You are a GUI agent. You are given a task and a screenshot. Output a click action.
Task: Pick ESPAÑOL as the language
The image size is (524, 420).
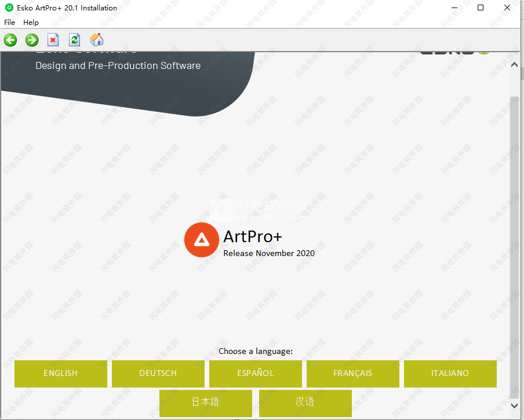[256, 374]
